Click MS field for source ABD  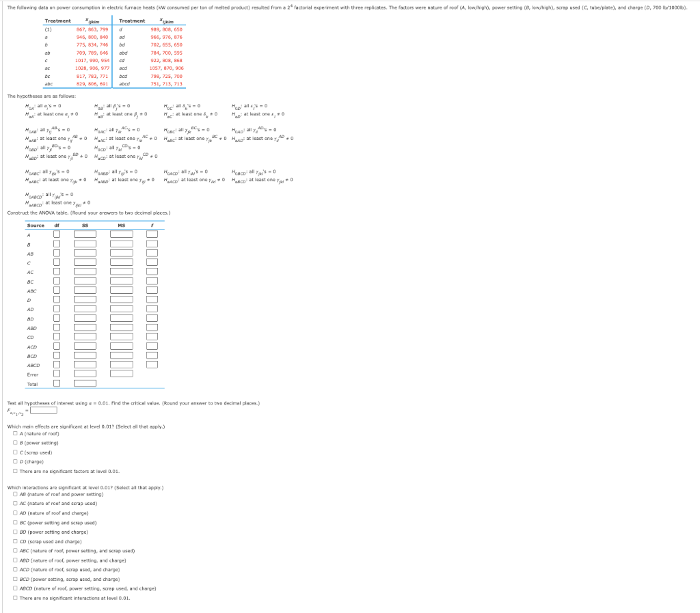[122, 327]
